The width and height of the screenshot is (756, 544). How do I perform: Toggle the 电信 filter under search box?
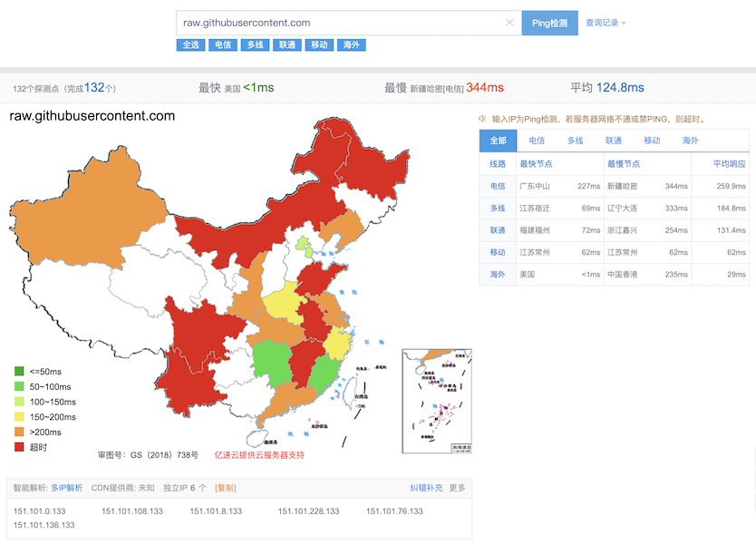click(222, 44)
